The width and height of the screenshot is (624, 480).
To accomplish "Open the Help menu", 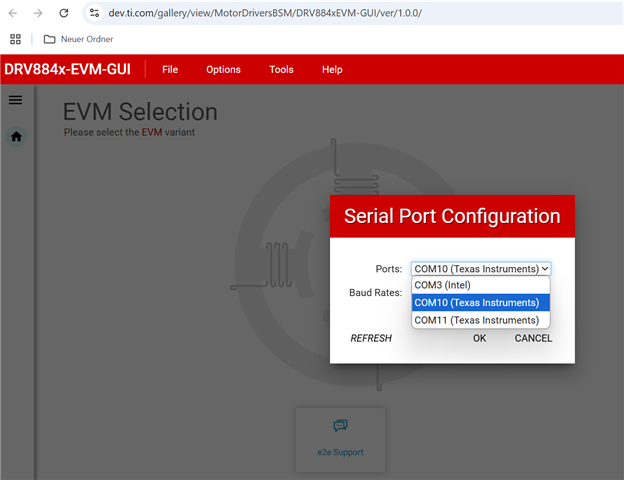I will [332, 70].
